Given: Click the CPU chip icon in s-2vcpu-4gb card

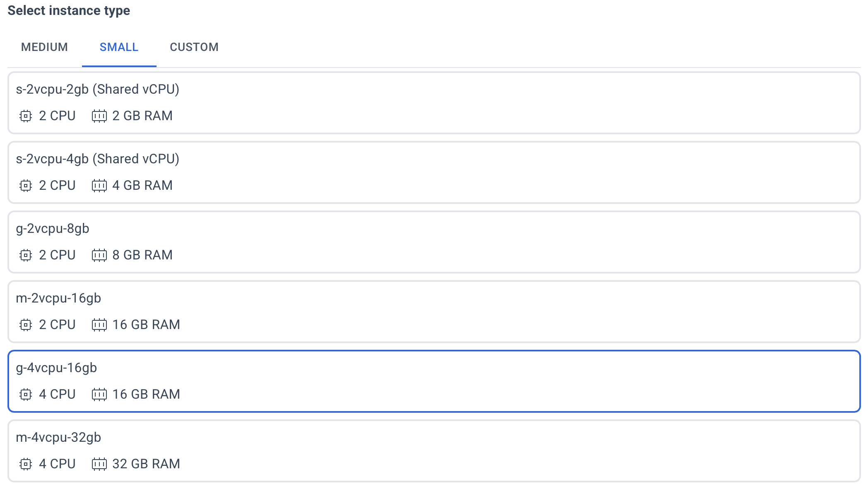Looking at the screenshot, I should [x=26, y=186].
